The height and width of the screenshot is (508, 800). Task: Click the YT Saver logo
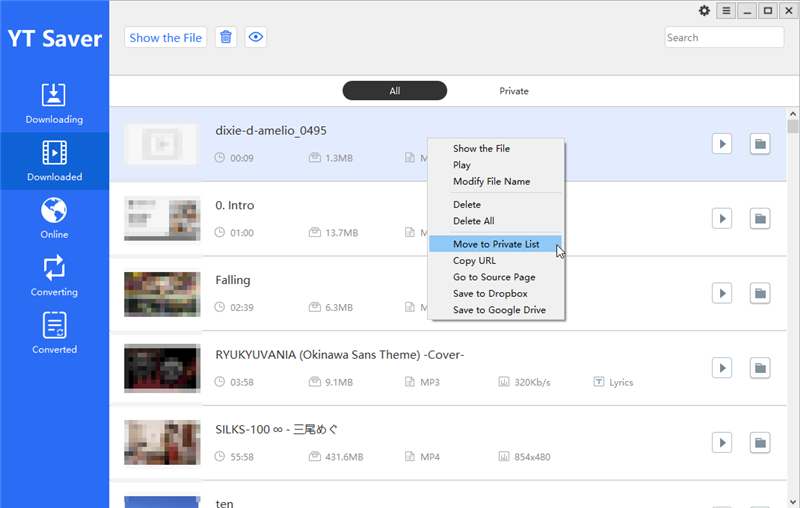pyautogui.click(x=55, y=39)
